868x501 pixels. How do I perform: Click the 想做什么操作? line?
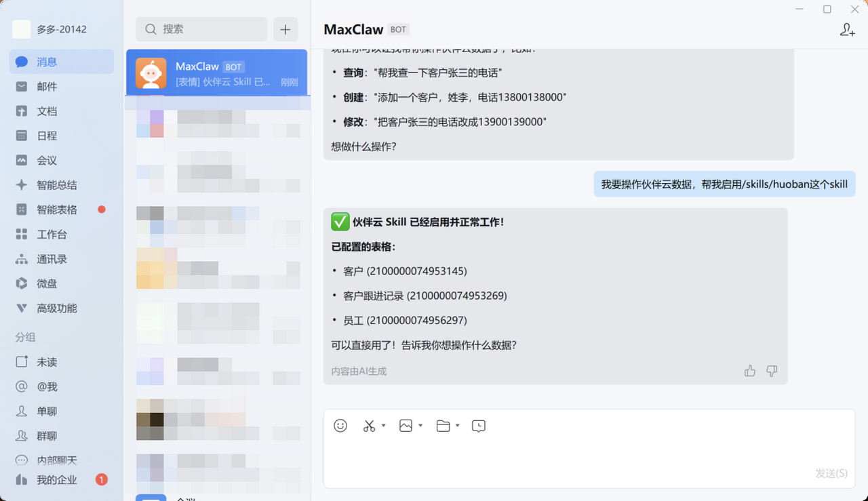click(364, 146)
